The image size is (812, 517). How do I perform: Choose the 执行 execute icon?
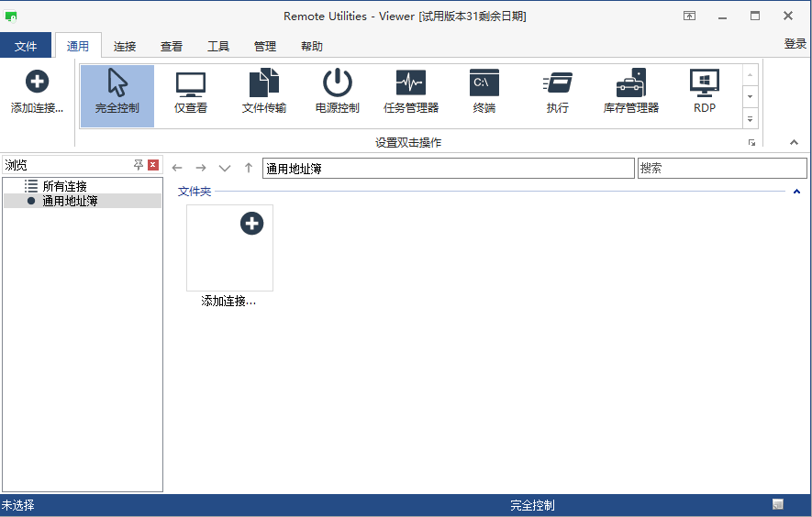558,82
